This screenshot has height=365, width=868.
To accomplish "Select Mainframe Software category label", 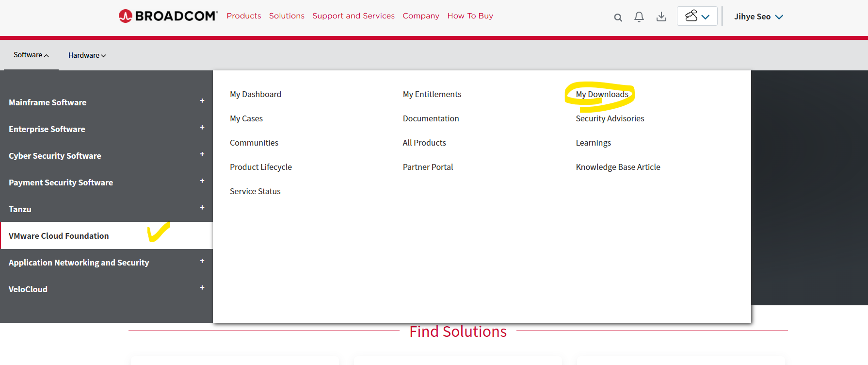I will pos(48,102).
